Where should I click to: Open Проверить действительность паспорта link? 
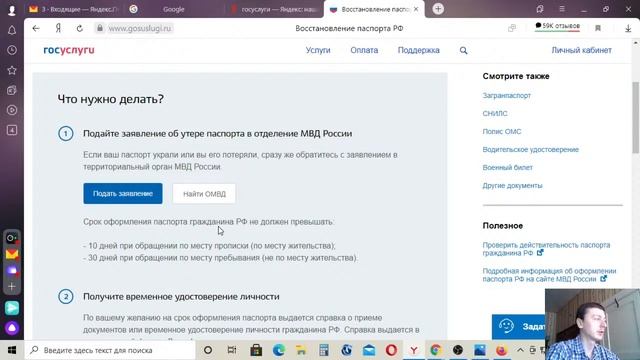[x=546, y=249]
